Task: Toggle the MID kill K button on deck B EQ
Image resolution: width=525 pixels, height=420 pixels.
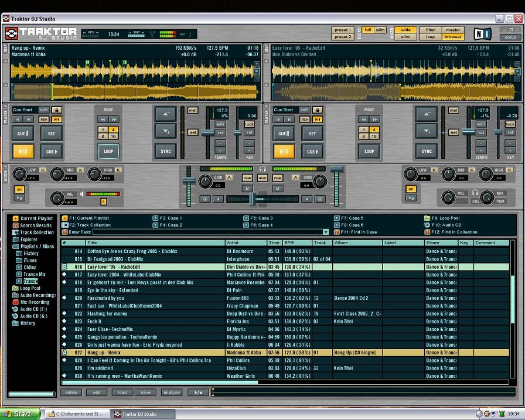Action: click(x=472, y=170)
